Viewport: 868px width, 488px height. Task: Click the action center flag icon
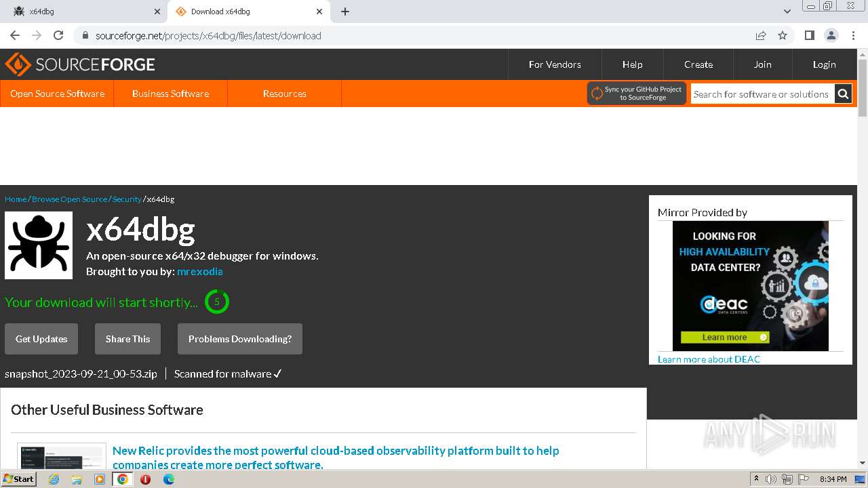[x=804, y=479]
